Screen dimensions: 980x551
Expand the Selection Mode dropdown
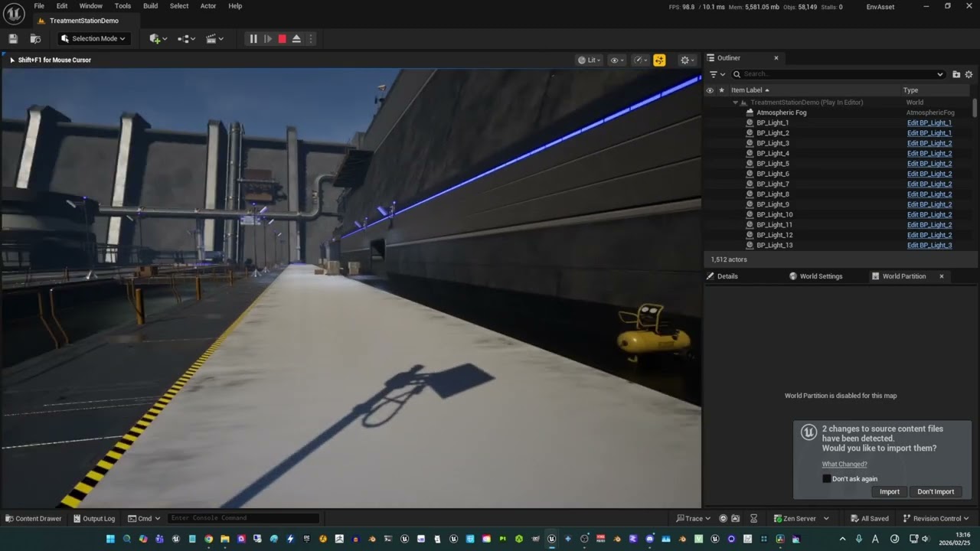pos(93,38)
